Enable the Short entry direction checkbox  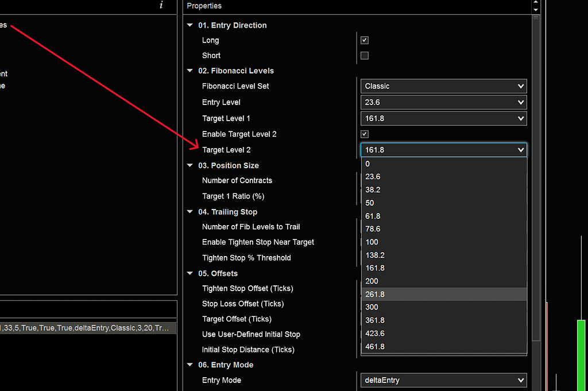tap(364, 55)
